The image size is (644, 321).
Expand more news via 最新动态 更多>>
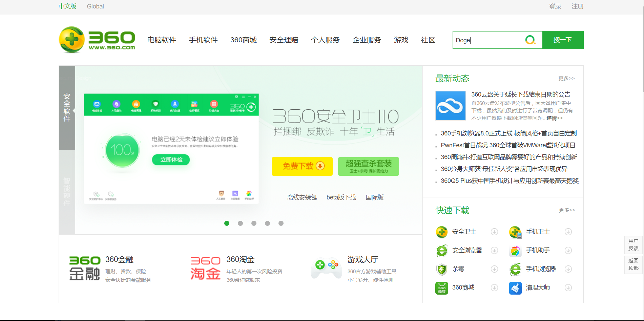(566, 79)
